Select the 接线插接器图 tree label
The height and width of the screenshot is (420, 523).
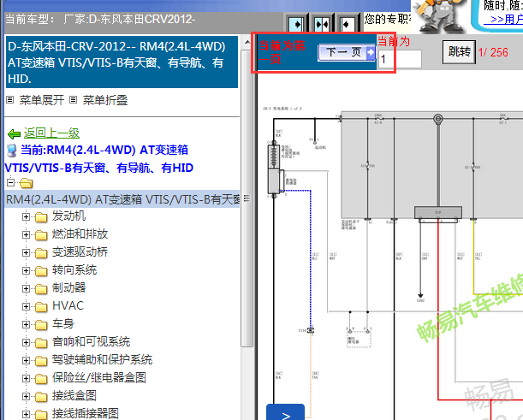(x=85, y=414)
